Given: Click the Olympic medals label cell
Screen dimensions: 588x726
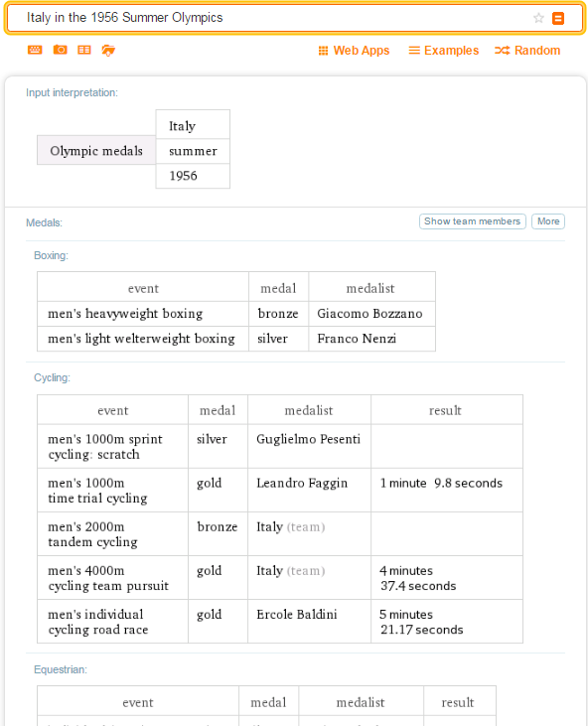Looking at the screenshot, I should (96, 151).
